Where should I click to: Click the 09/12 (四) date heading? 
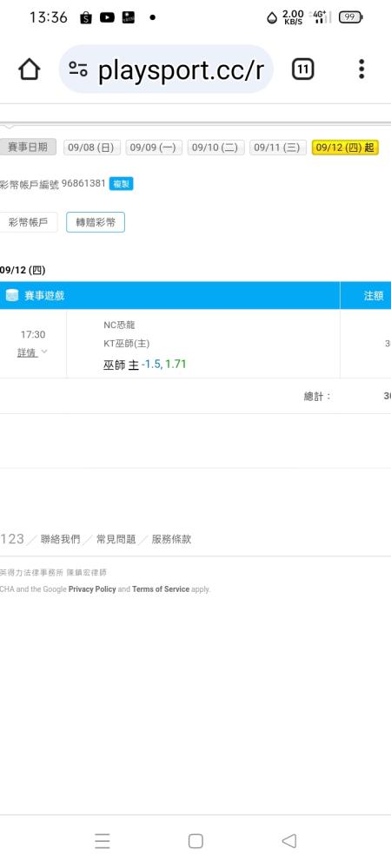tap(23, 270)
